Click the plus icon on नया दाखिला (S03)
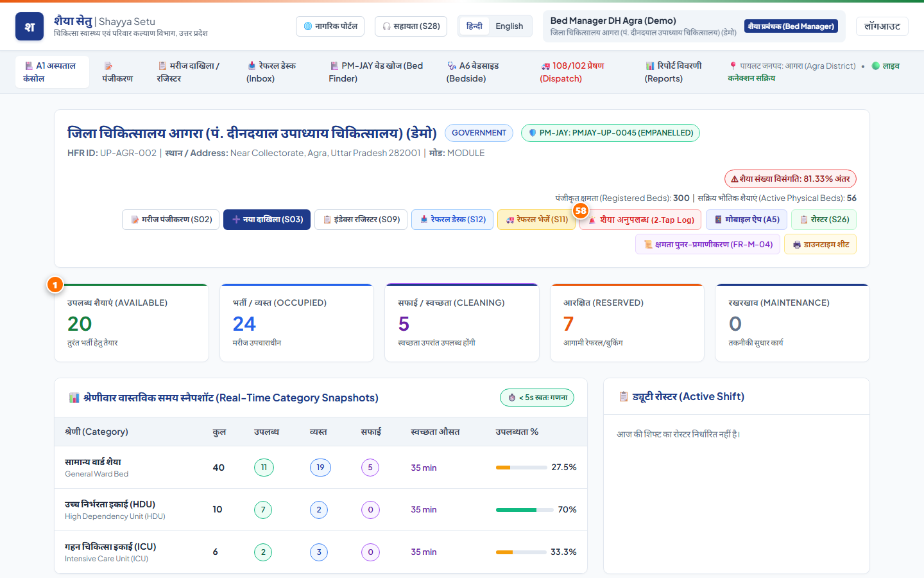 coord(236,220)
